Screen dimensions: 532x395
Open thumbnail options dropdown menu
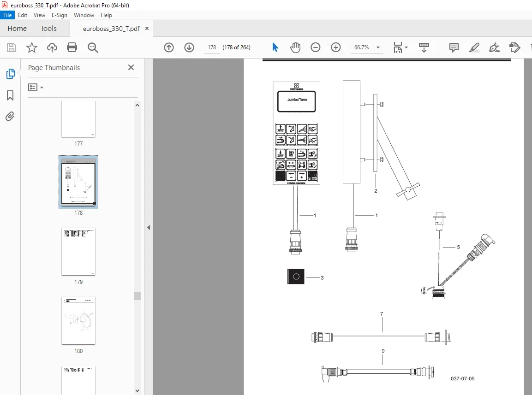click(x=36, y=88)
